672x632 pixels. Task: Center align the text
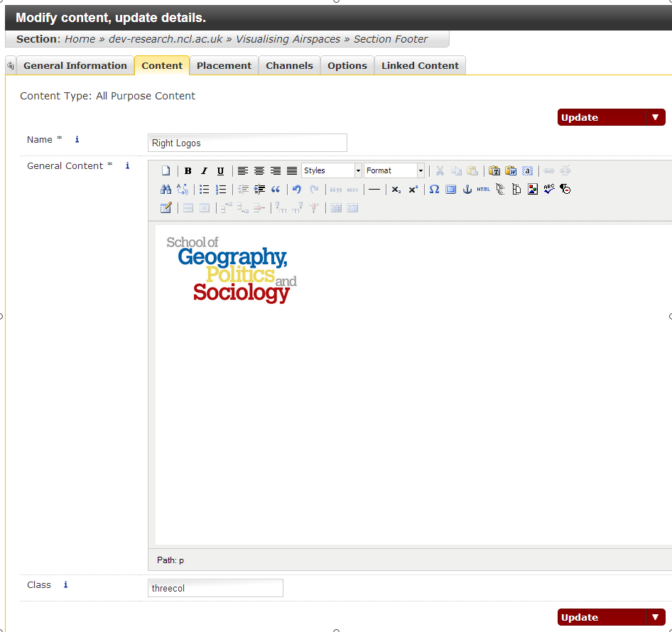click(259, 171)
